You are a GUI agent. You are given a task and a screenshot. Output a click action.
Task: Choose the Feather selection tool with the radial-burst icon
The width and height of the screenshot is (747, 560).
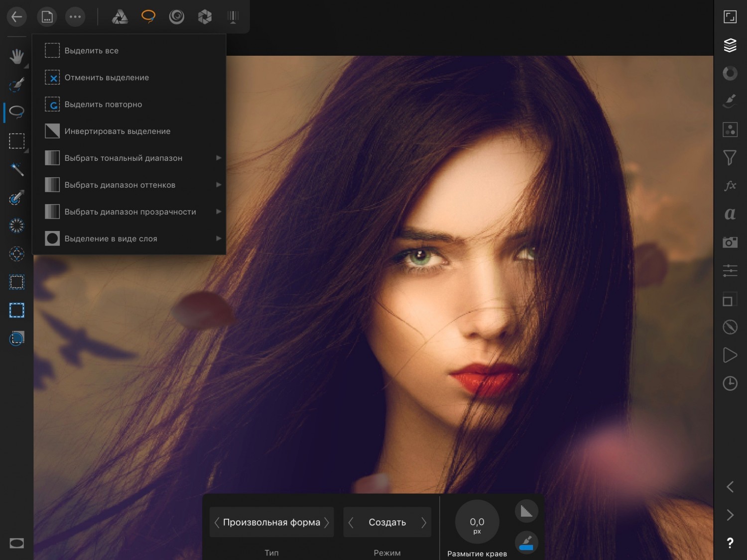(x=17, y=225)
